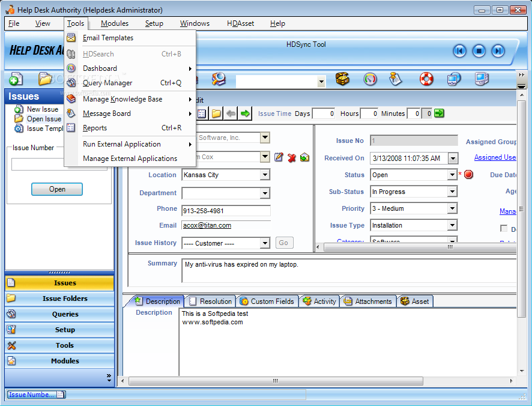Click the red lifebuoy help toolbar icon

pyautogui.click(x=426, y=79)
